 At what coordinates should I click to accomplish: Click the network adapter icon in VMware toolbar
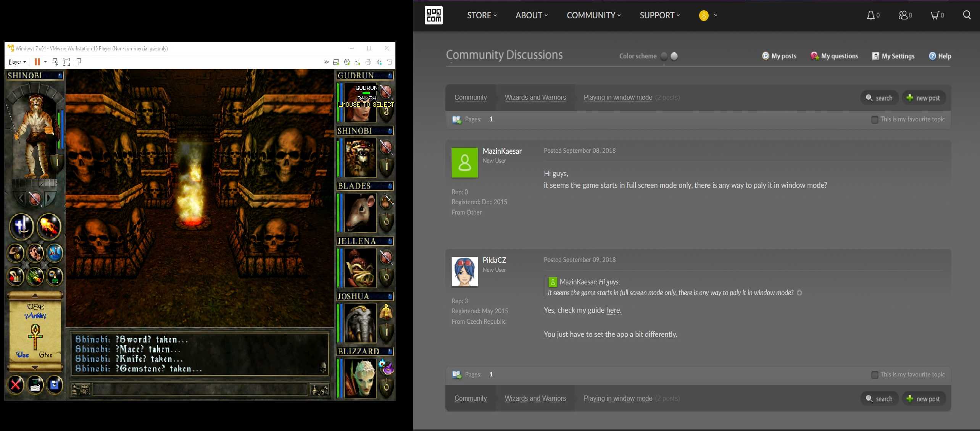[x=358, y=62]
